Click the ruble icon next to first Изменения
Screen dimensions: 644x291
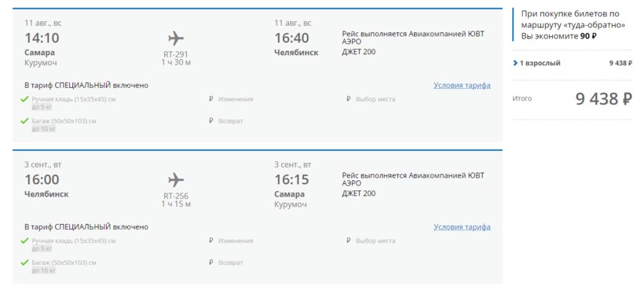coord(211,99)
